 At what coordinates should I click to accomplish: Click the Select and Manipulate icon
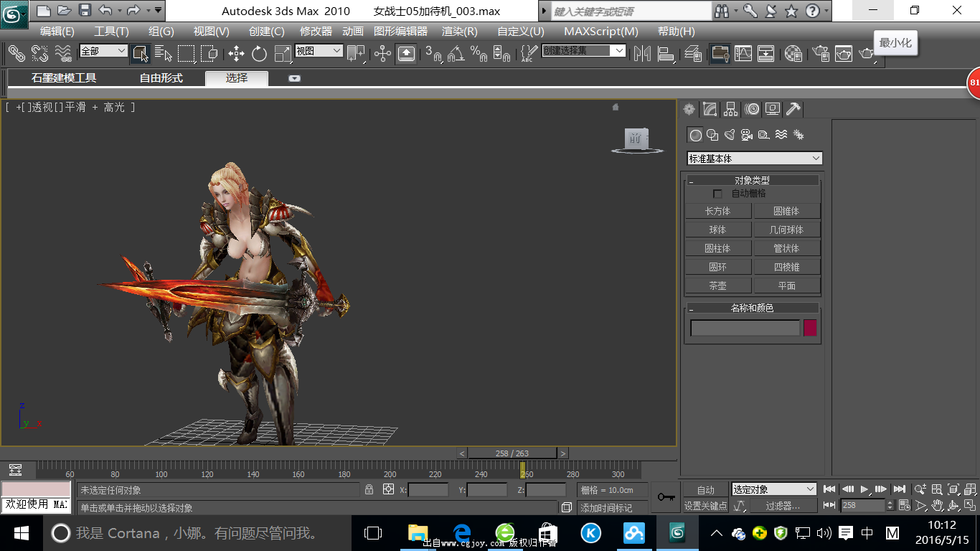point(382,53)
